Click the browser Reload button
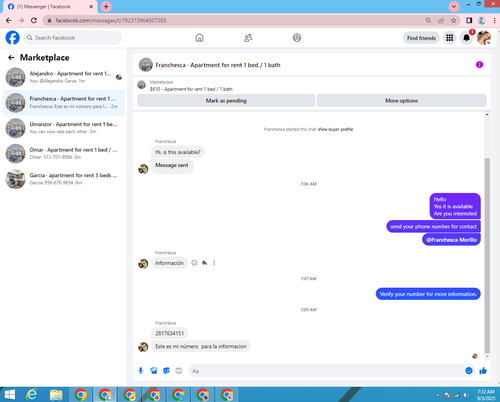The width and height of the screenshot is (500, 402). tap(34, 20)
